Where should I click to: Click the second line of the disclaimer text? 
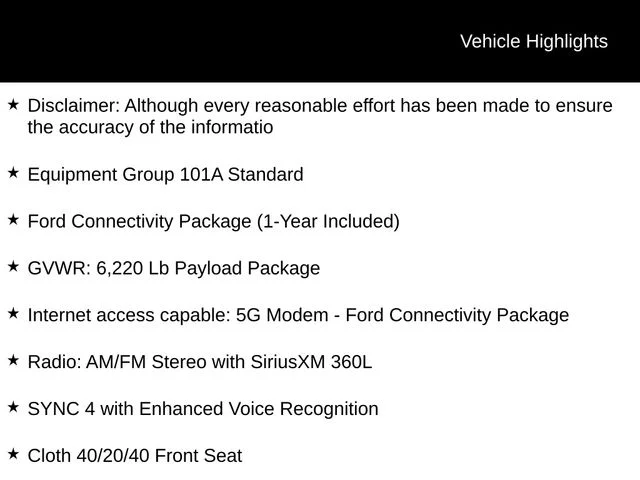(x=150, y=127)
